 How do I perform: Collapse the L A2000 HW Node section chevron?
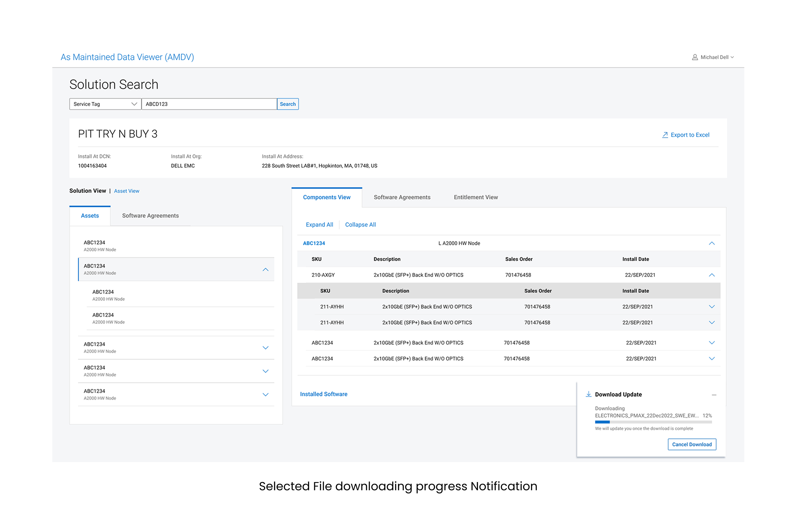(712, 243)
